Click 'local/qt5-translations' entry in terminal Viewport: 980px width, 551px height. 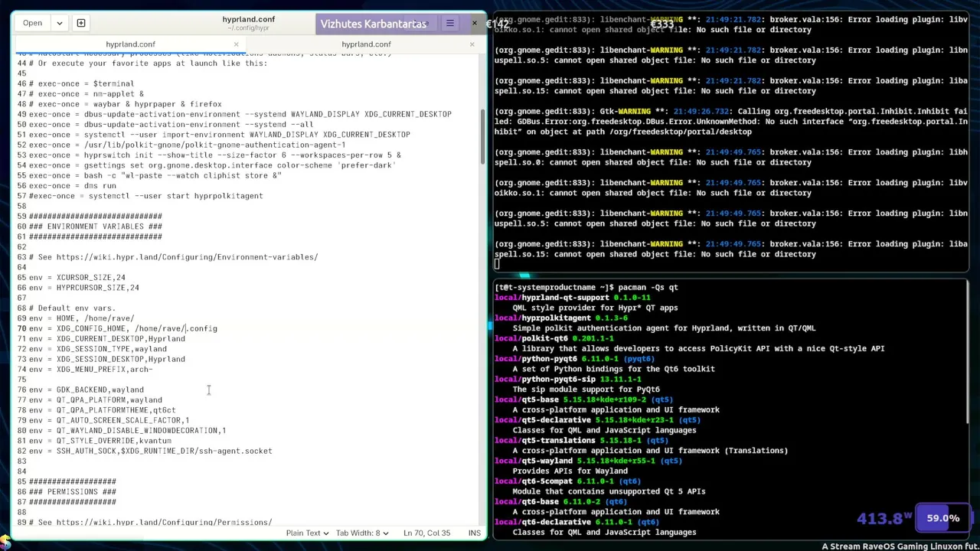click(x=545, y=440)
